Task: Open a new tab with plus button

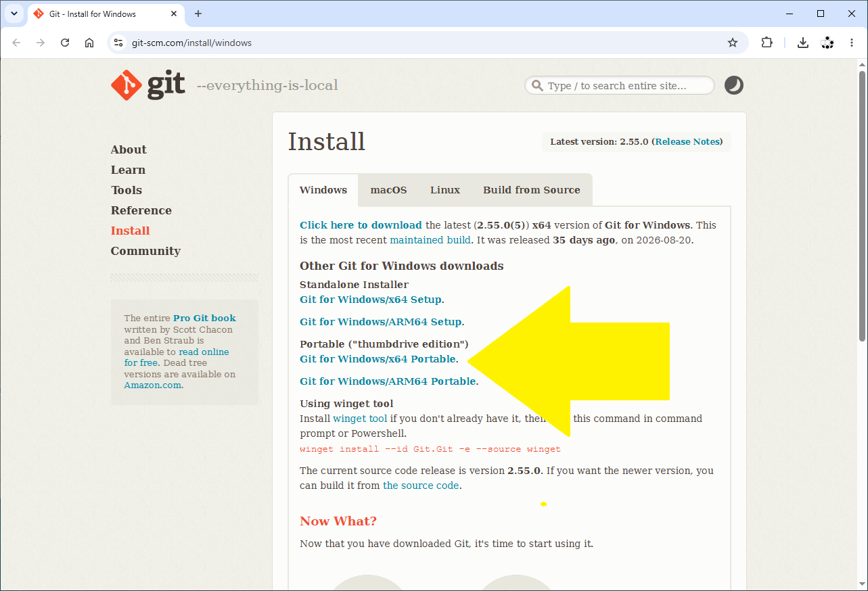Action: [x=198, y=14]
